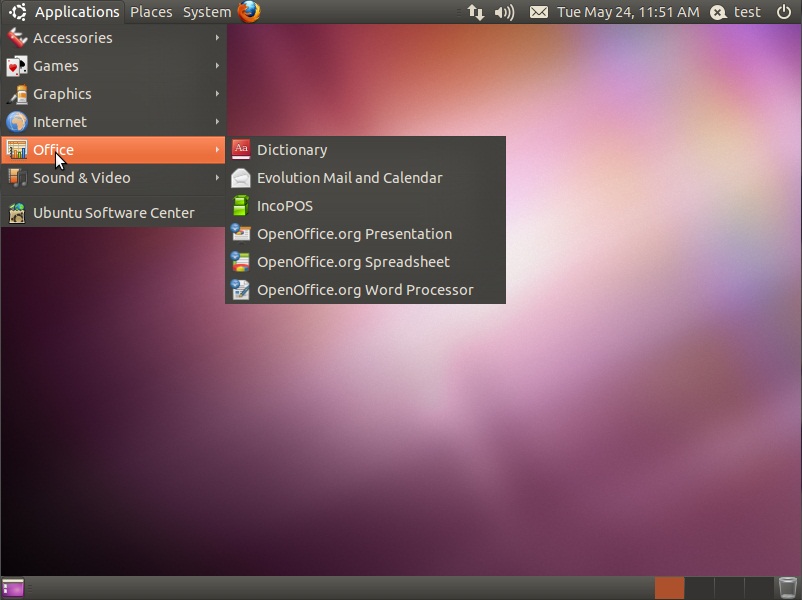802x600 pixels.
Task: Launch OpenOffice.org Spreadsheet
Action: (352, 262)
